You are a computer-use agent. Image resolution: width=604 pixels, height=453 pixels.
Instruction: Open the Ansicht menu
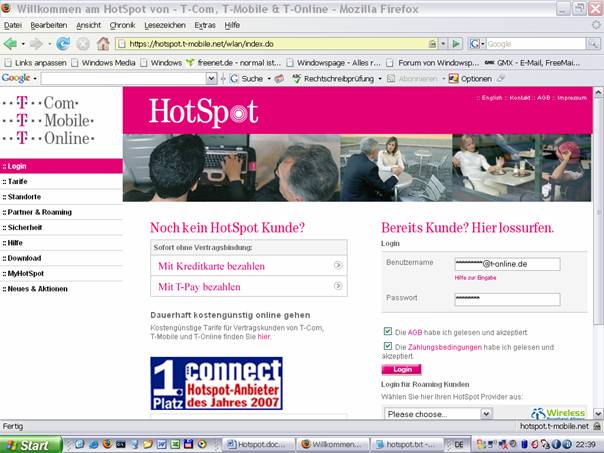pyautogui.click(x=88, y=25)
